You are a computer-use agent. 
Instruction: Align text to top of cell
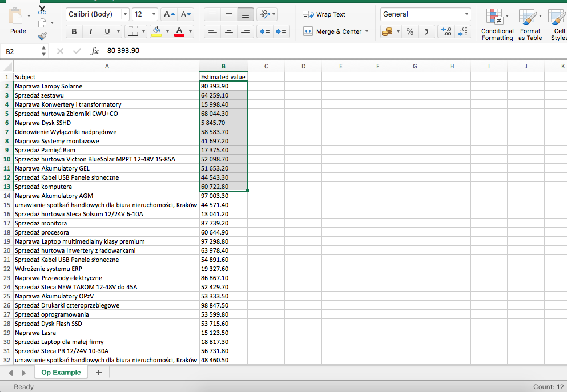[x=212, y=14]
